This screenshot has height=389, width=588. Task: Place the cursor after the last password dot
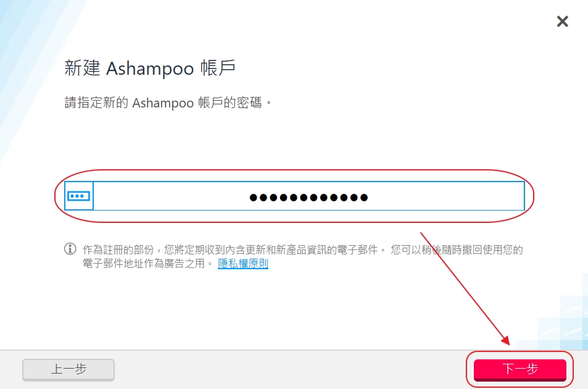(369, 198)
